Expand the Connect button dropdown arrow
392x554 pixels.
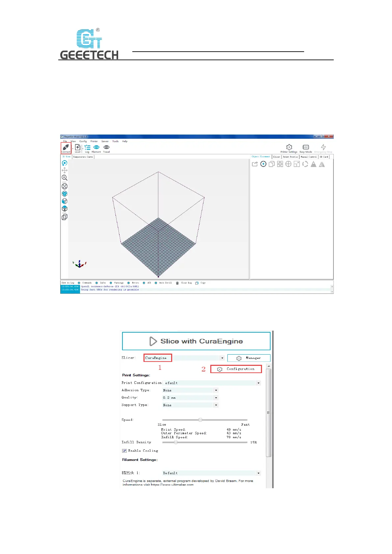[x=73, y=148]
